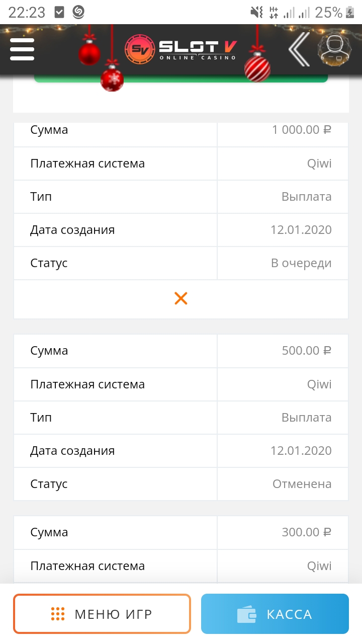Tap the red snowflake ornament decoration

point(112,79)
